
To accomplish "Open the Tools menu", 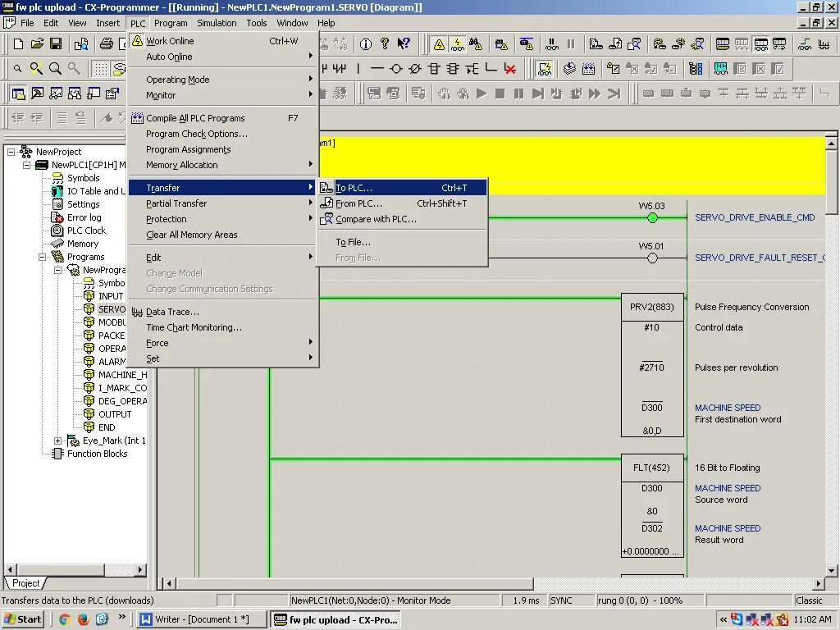I will 257,23.
